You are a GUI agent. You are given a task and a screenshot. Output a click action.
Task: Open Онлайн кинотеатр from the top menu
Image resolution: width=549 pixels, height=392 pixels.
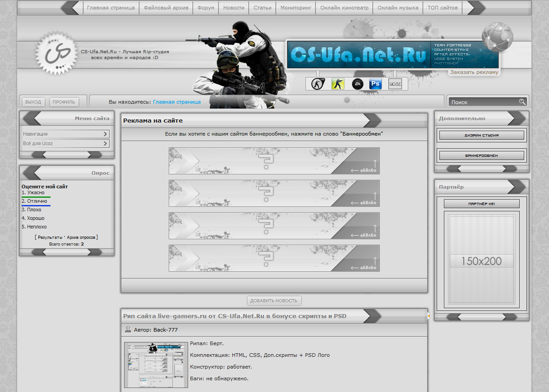[345, 8]
